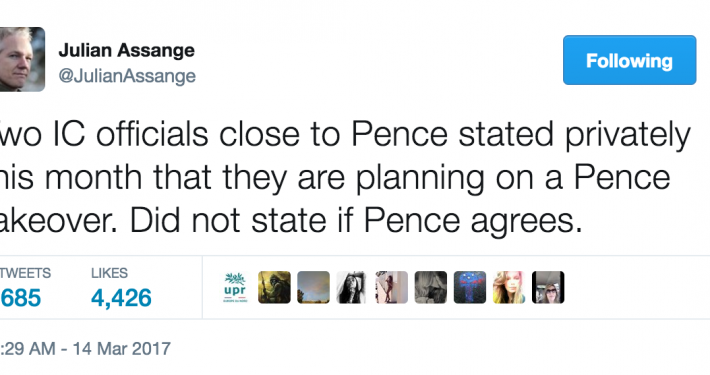Open the landscape sky liker avatar

tap(313, 287)
